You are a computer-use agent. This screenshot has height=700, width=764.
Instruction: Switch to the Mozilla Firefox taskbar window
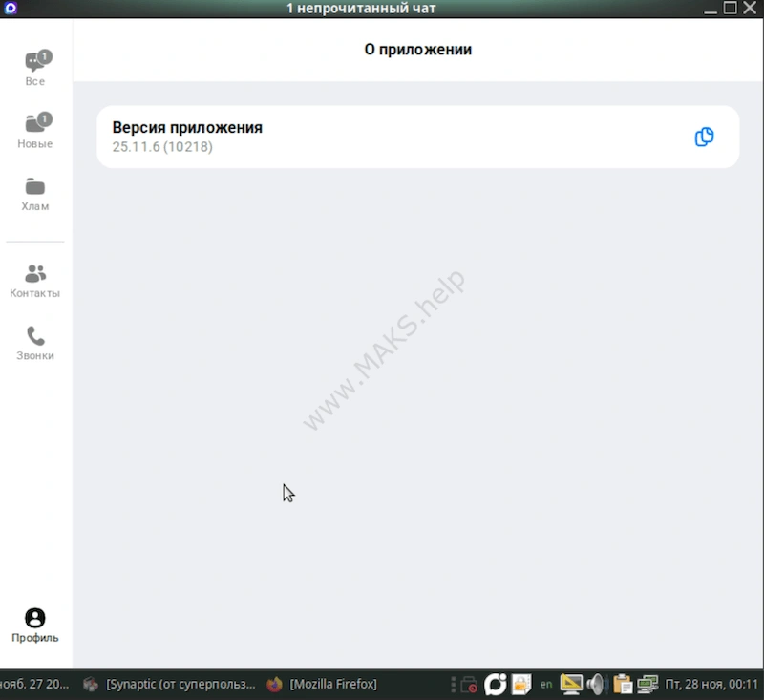(x=322, y=684)
